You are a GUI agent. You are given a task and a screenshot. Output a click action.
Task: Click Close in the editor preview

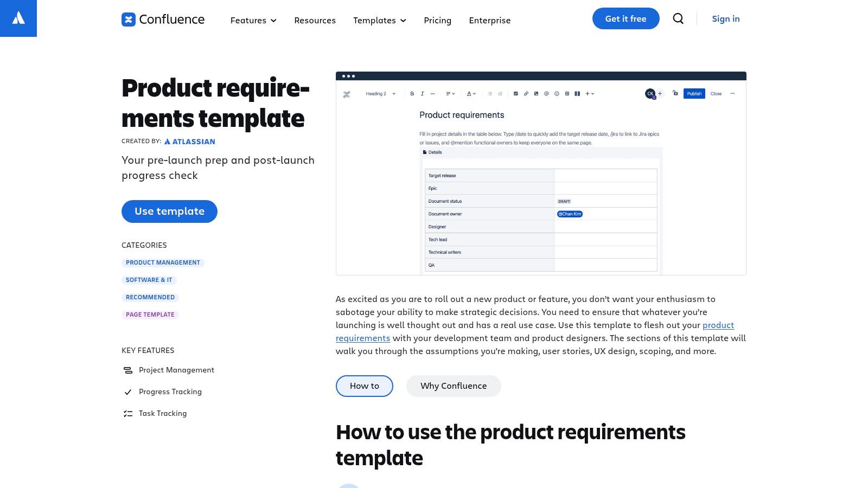point(716,94)
